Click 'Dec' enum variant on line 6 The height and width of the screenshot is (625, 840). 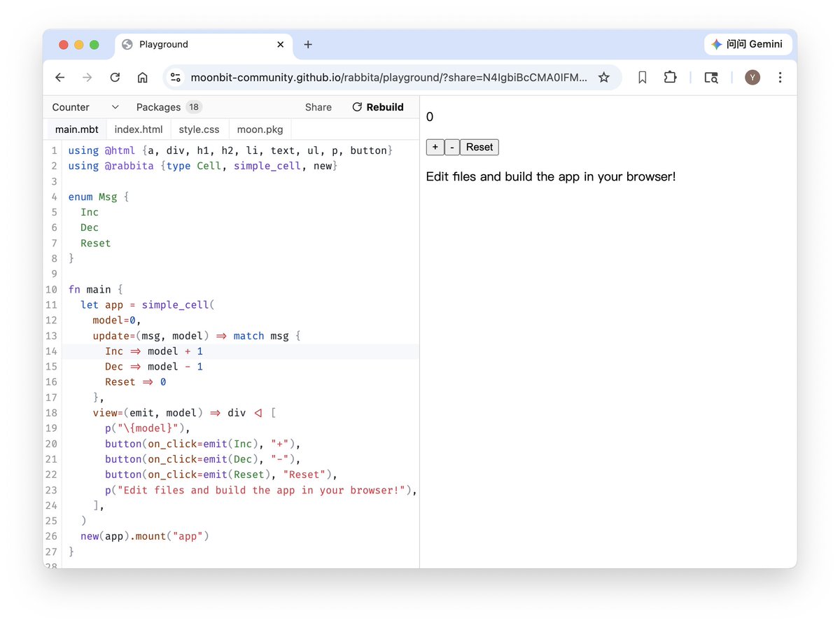[90, 227]
